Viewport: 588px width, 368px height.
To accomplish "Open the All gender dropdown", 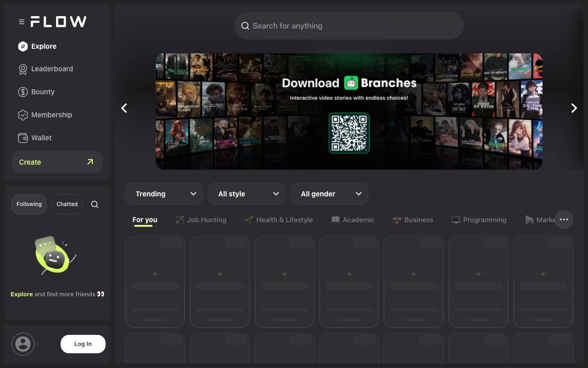I will (x=329, y=194).
